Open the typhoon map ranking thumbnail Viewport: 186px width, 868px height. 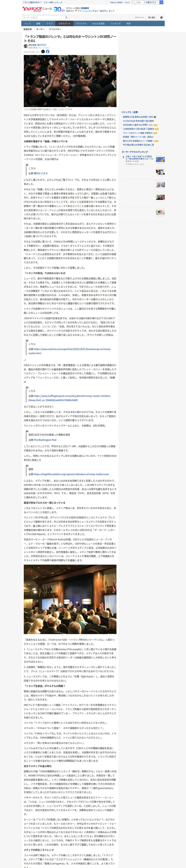(x=160, y=159)
